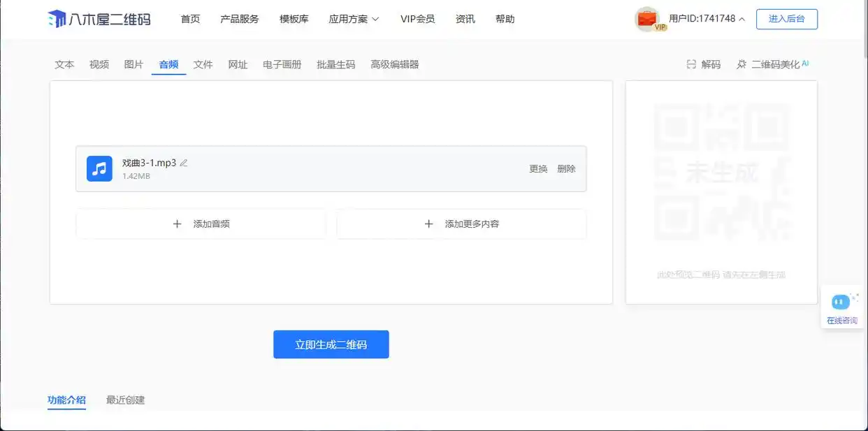Switch to the 网址 tab
Viewport: 868px width, 431px height.
[238, 64]
